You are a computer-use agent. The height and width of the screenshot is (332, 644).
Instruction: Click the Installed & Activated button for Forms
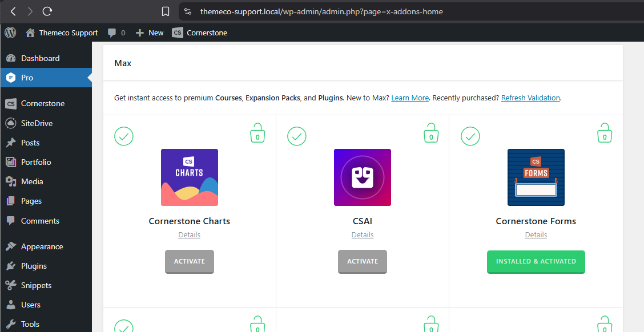[536, 261]
